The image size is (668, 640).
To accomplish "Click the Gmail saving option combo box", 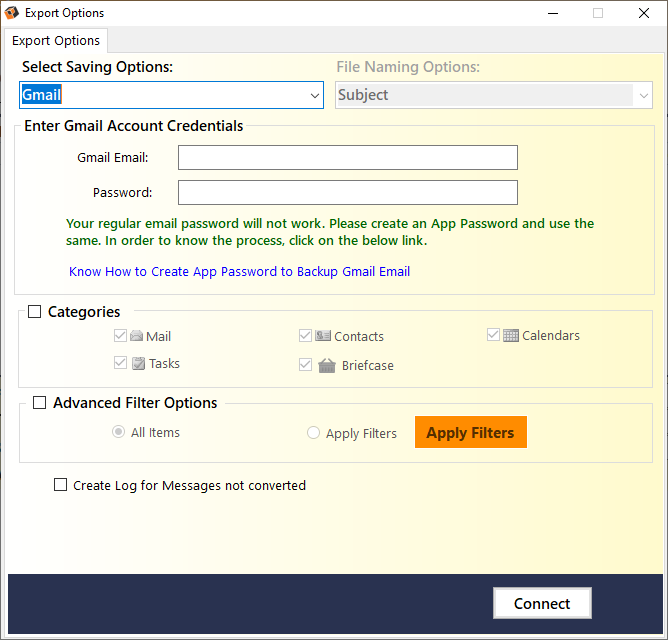I will 171,95.
